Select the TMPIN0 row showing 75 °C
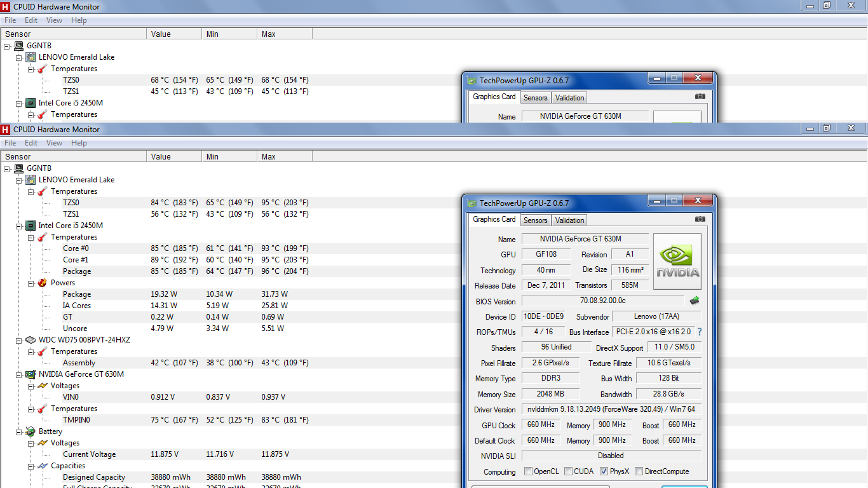This screenshot has width=868, height=488. pyautogui.click(x=434, y=420)
